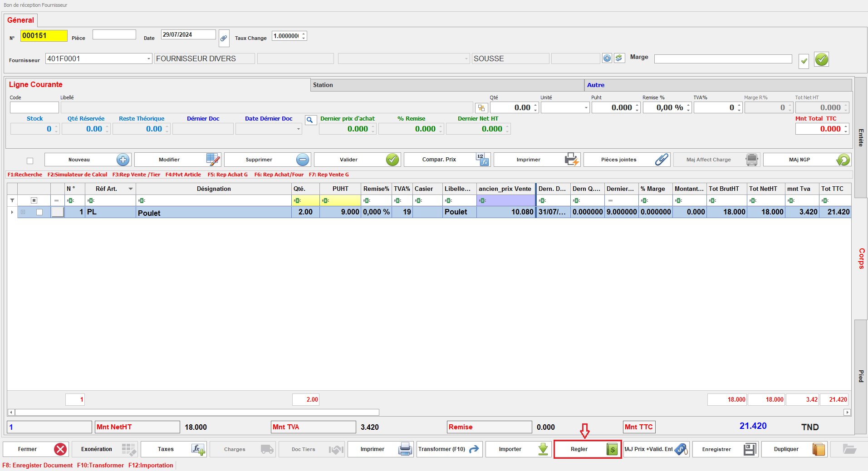Click the Remise % spinner arrows
The height and width of the screenshot is (471, 868).
pyautogui.click(x=688, y=108)
